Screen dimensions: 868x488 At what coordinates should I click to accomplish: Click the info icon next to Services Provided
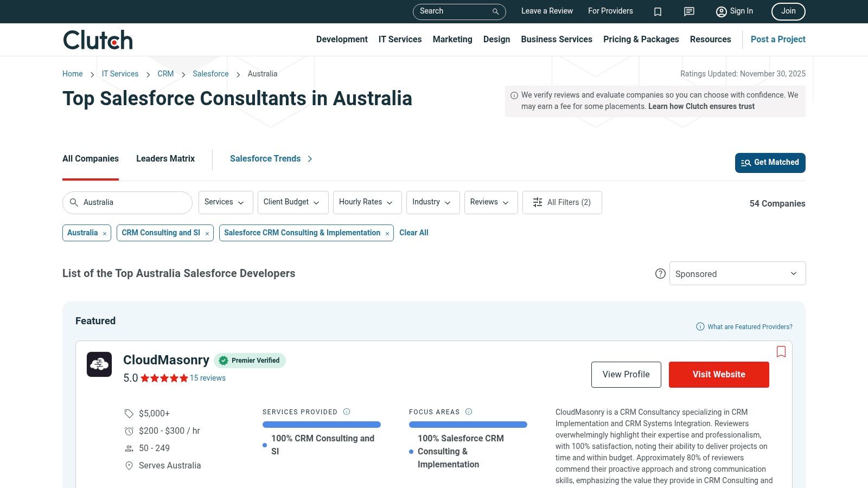coord(346,412)
